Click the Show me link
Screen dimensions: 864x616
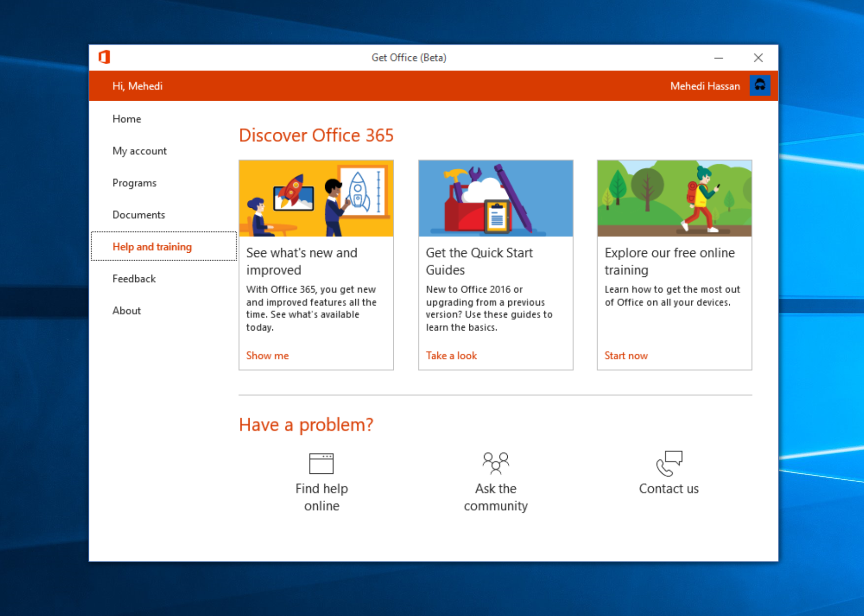click(x=267, y=355)
